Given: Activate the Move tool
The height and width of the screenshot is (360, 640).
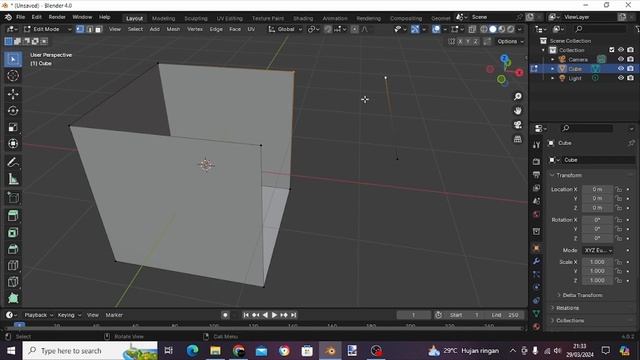Looking at the screenshot, I should [x=13, y=94].
